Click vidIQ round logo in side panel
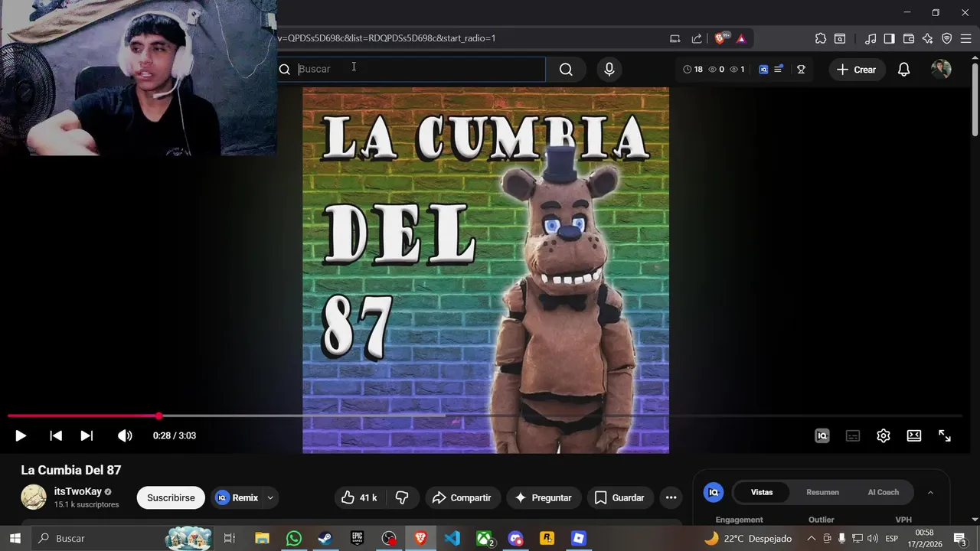The width and height of the screenshot is (980, 551). click(714, 492)
